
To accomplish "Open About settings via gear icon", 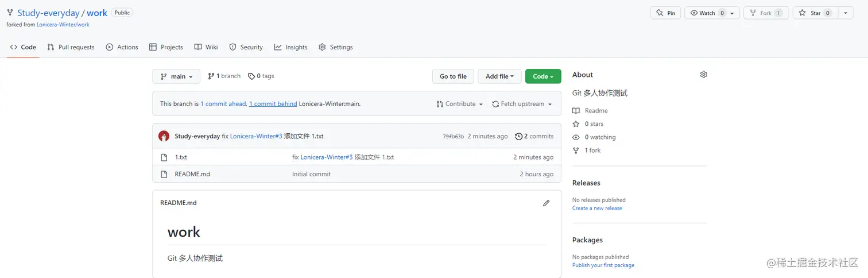I will pyautogui.click(x=704, y=75).
